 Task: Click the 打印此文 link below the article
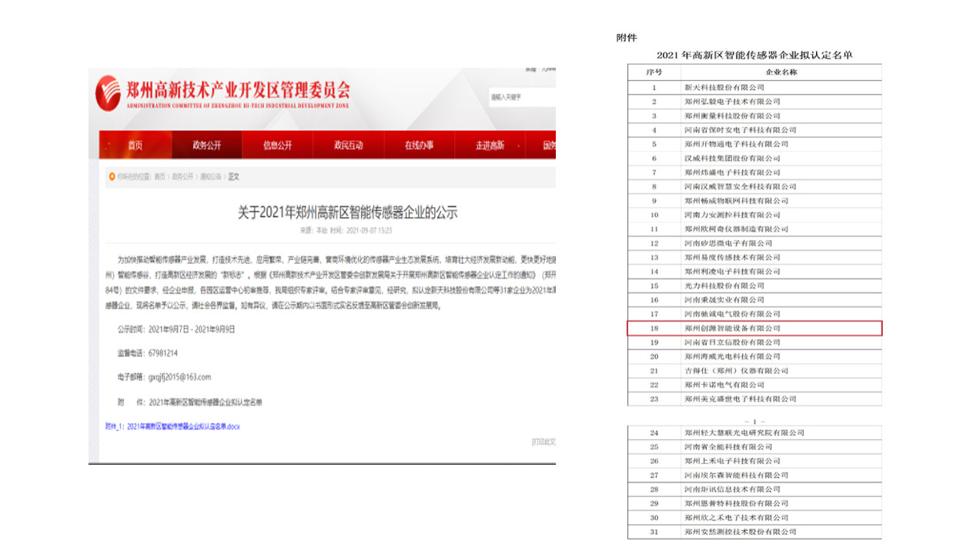tap(544, 442)
